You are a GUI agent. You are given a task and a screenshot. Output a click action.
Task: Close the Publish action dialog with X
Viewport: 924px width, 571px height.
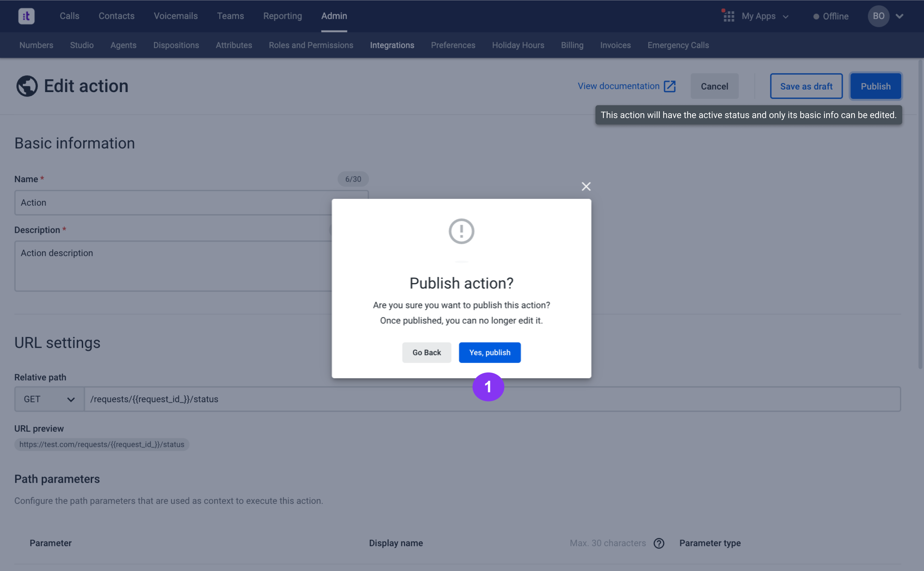tap(586, 187)
